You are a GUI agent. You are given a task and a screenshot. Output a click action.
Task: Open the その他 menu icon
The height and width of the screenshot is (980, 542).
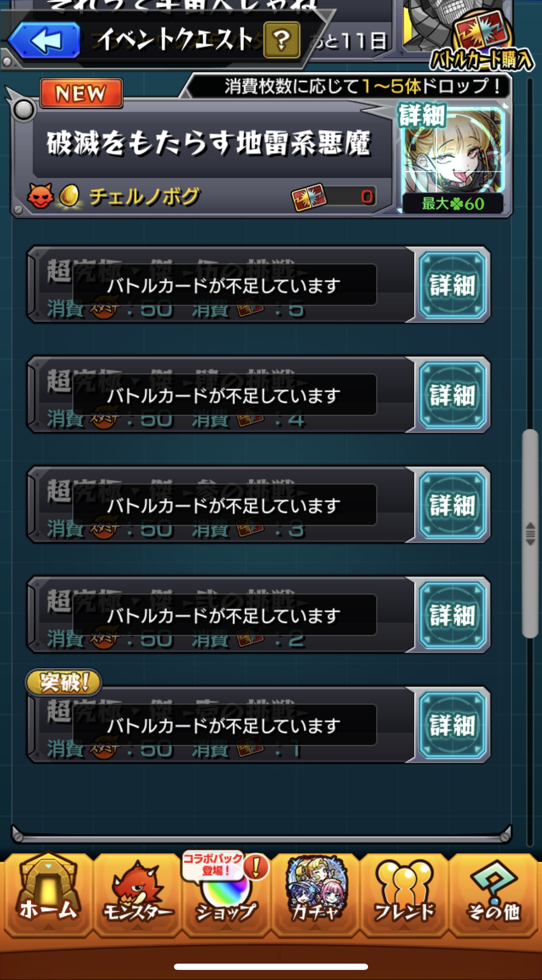493,895
